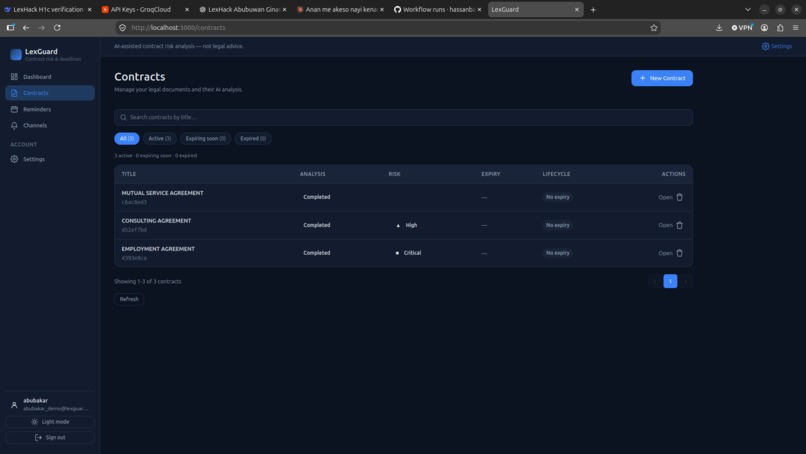Switch to LexHack Abubuwan tab
The height and width of the screenshot is (454, 806).
[243, 9]
